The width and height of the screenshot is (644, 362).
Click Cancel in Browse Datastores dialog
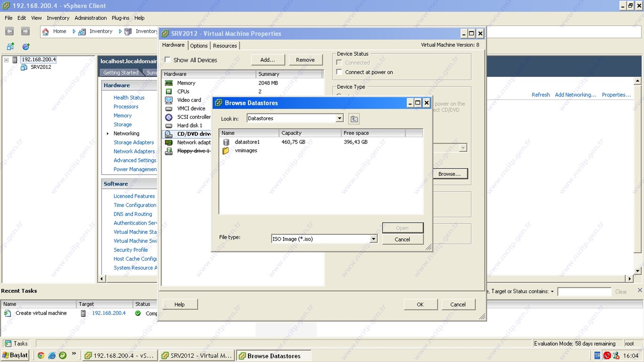[402, 239]
